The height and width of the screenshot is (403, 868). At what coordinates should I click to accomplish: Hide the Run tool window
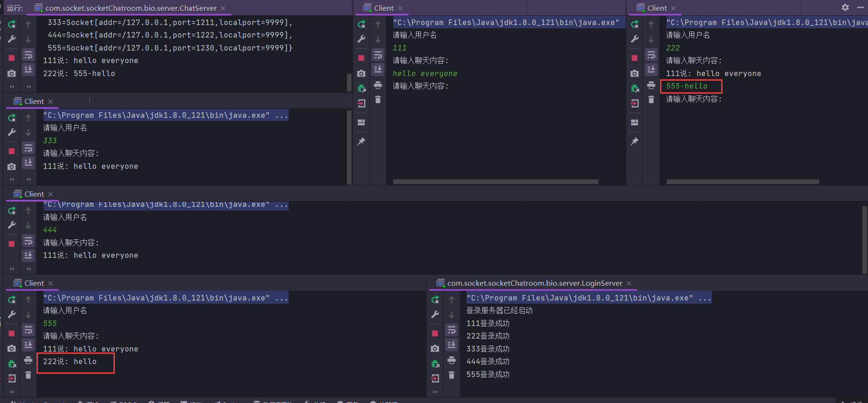pyautogui.click(x=861, y=7)
